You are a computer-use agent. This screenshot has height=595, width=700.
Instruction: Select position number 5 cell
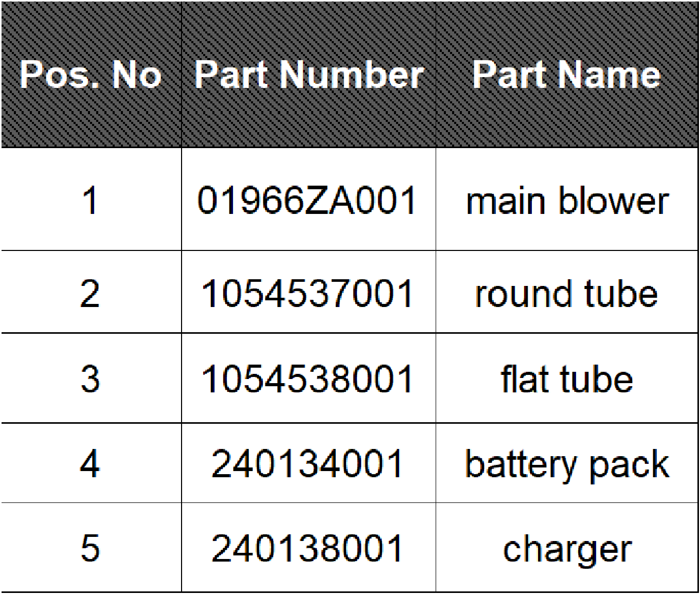(x=91, y=547)
